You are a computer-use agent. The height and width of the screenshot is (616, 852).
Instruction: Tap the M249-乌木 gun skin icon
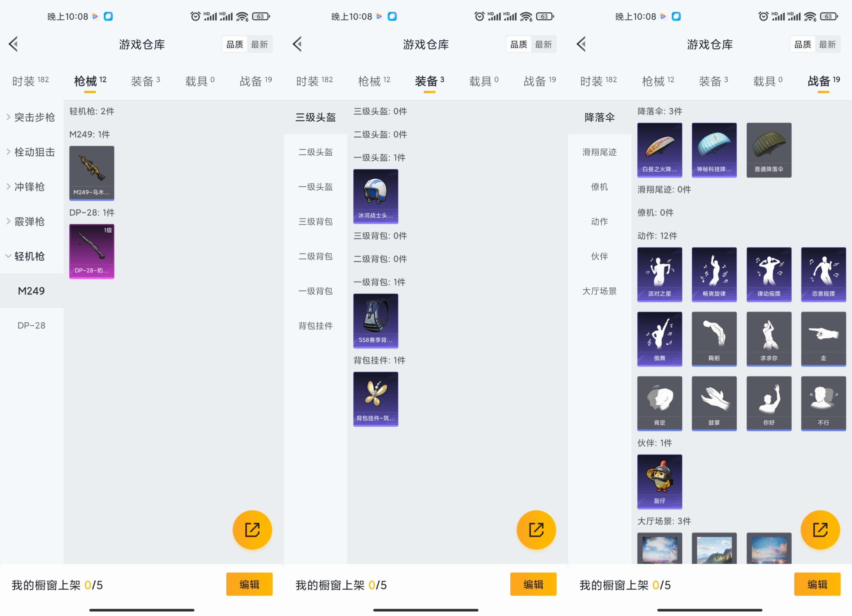click(92, 173)
